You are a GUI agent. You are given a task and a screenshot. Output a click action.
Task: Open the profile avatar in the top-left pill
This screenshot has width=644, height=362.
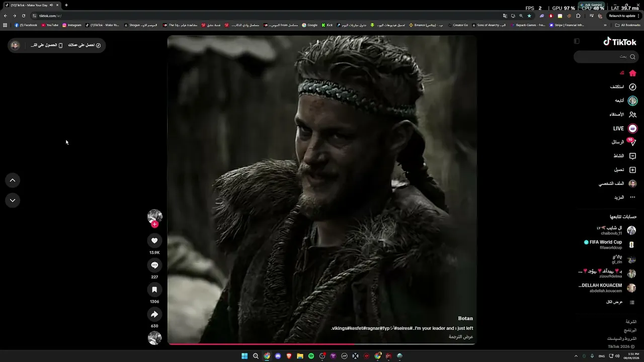click(15, 45)
